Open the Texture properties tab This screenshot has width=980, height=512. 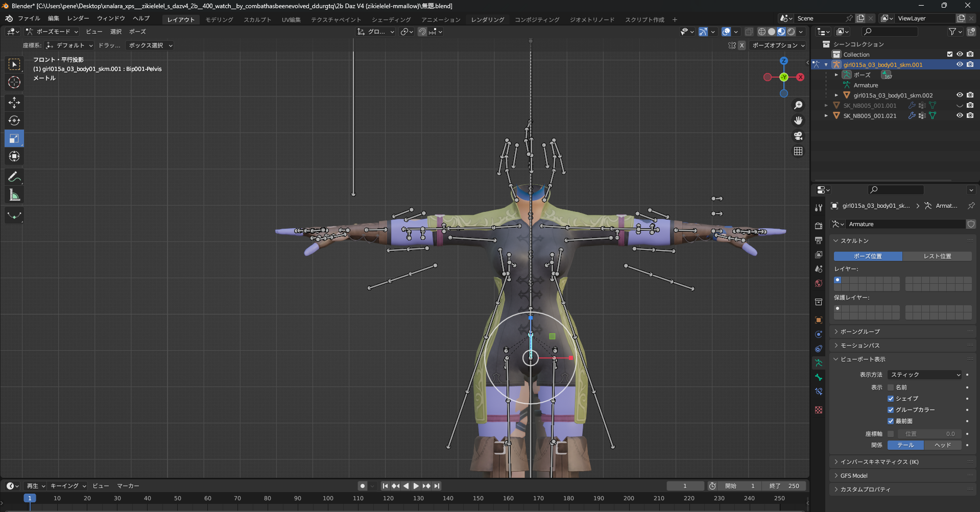coord(819,410)
